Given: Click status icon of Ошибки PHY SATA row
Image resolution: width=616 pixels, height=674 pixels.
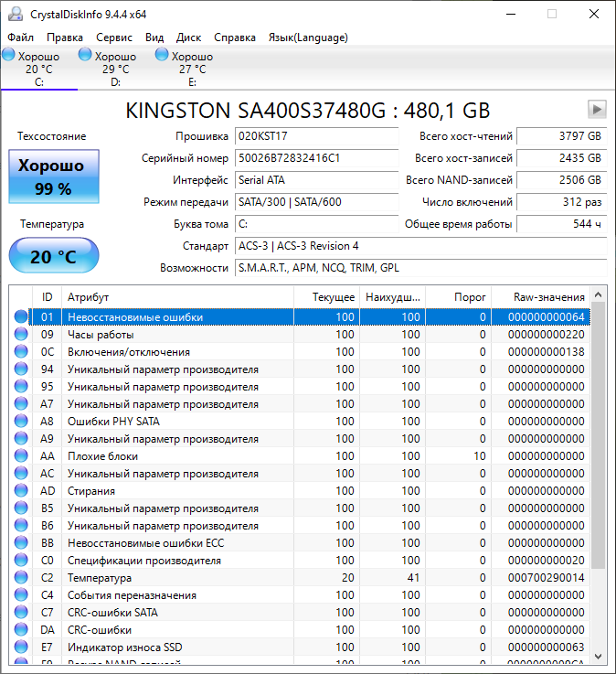Looking at the screenshot, I should (21, 421).
